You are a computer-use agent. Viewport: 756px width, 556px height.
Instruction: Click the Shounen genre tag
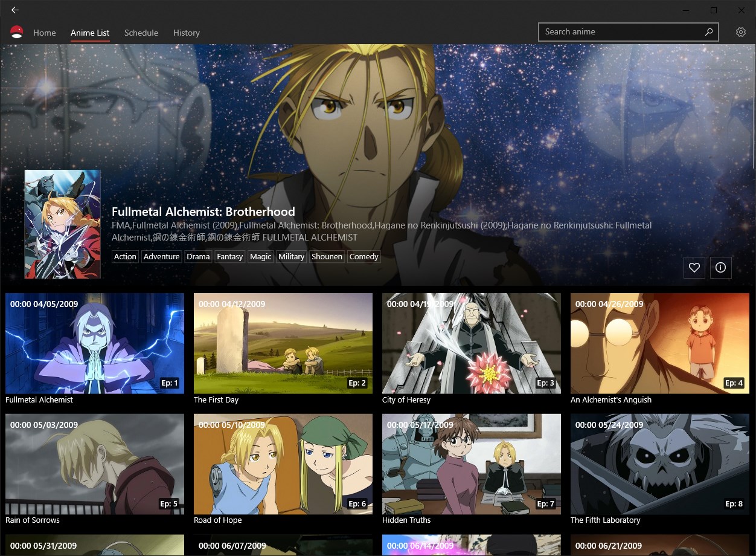pos(327,257)
